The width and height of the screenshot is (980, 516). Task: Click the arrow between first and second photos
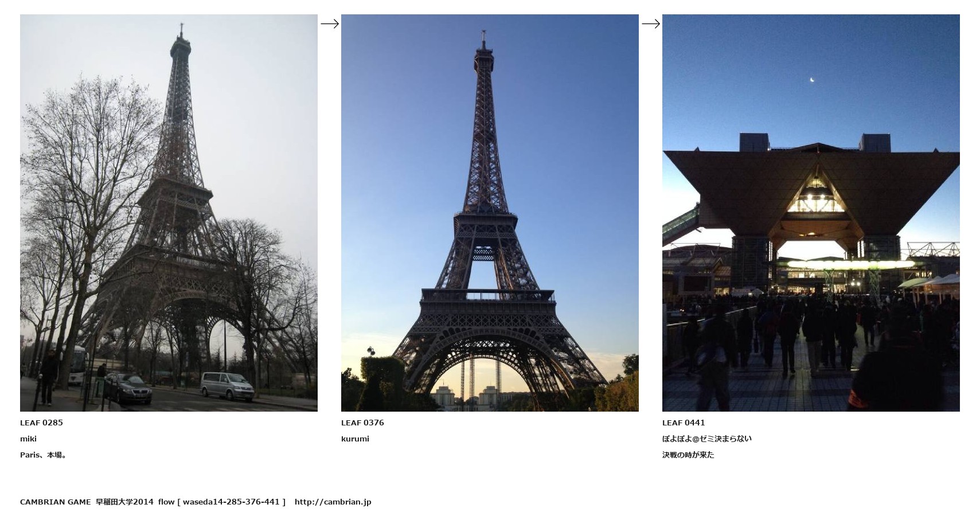329,24
